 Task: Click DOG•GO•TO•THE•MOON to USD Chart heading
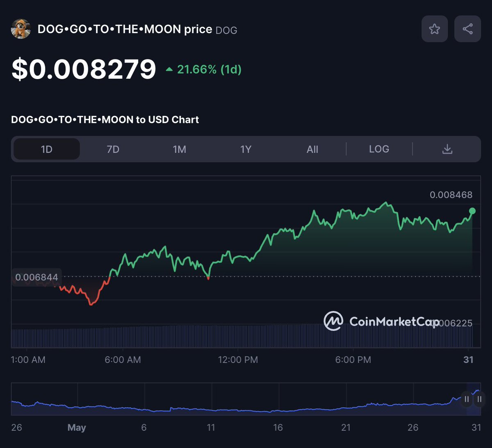[x=105, y=120]
